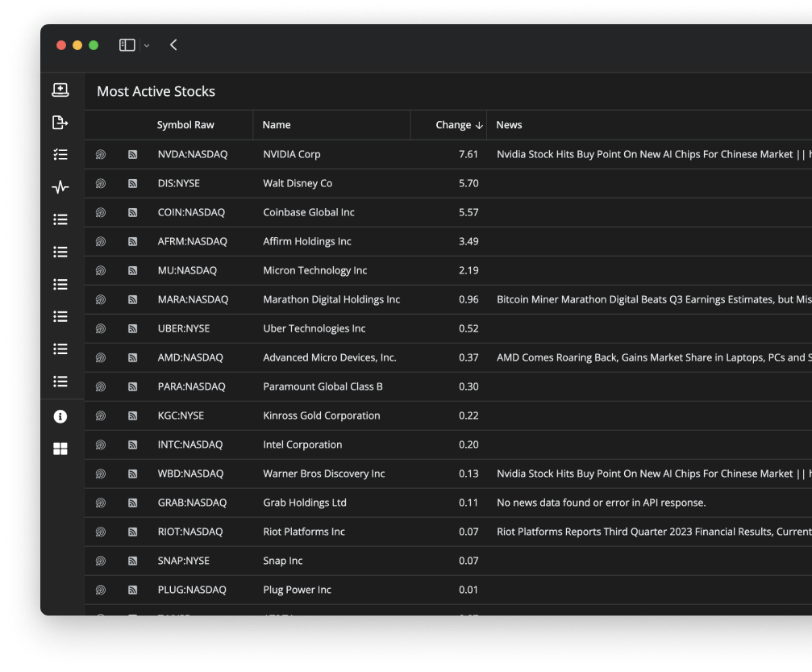
Task: Open the NVDA row Nvidia Stock news
Action: [654, 154]
